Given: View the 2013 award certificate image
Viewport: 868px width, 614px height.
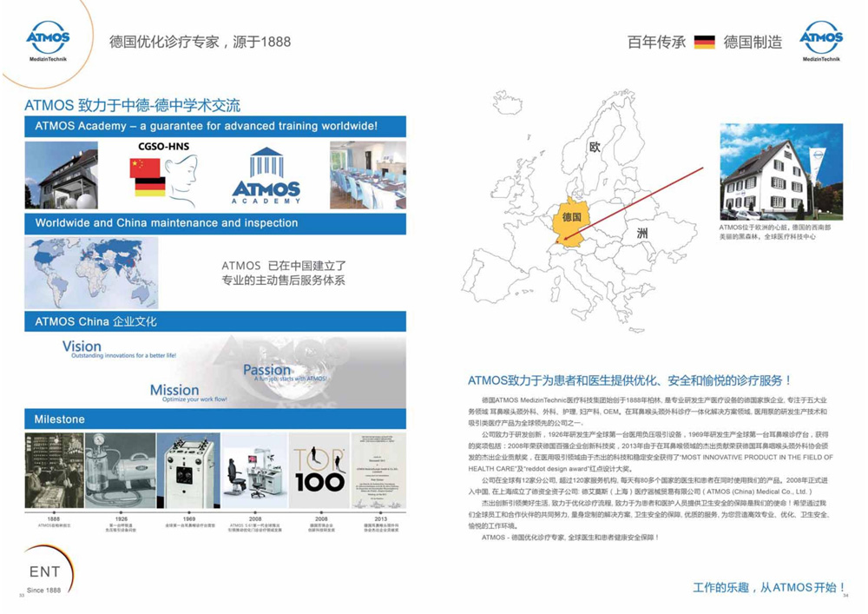Looking at the screenshot, I should pyautogui.click(x=378, y=471).
